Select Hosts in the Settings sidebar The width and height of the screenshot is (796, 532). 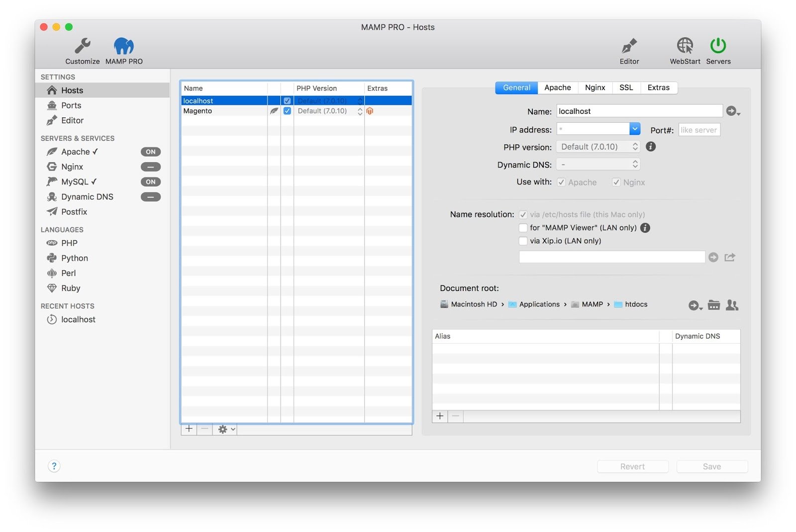click(102, 90)
